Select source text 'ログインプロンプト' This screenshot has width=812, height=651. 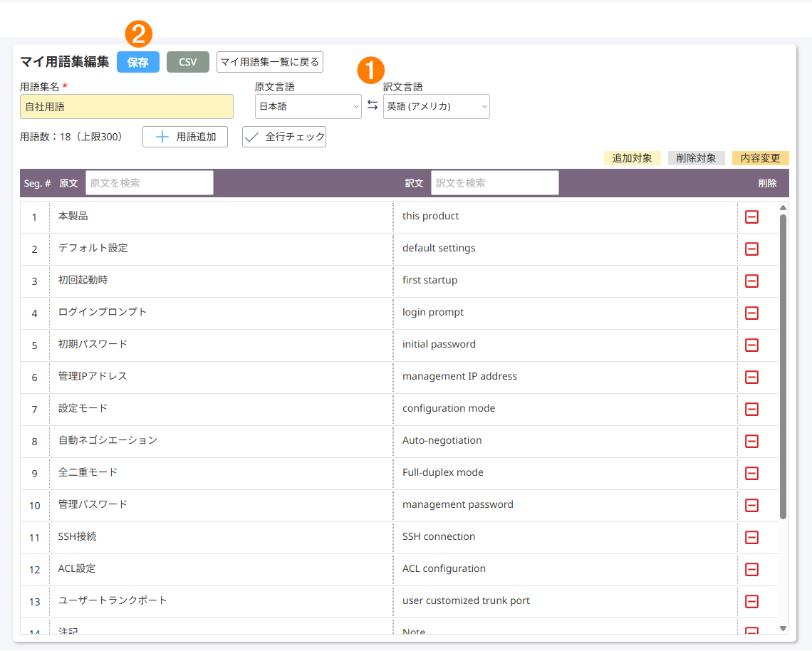pyautogui.click(x=103, y=312)
